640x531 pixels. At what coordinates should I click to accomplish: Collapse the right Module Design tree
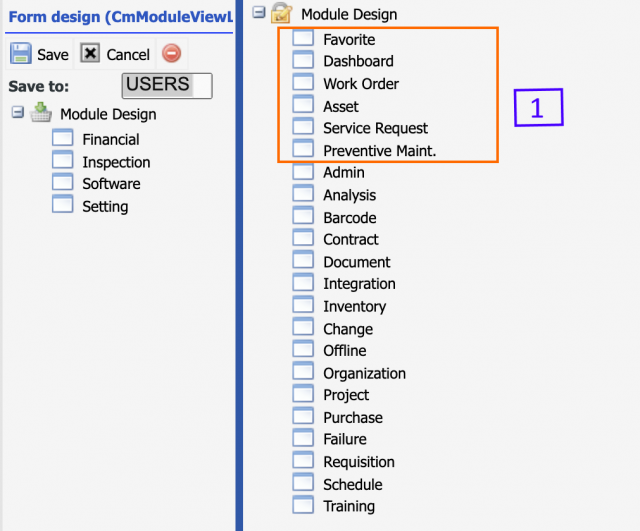[x=258, y=13]
